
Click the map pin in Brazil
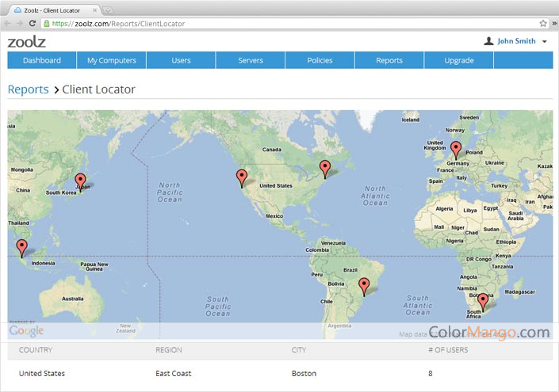pos(364,287)
